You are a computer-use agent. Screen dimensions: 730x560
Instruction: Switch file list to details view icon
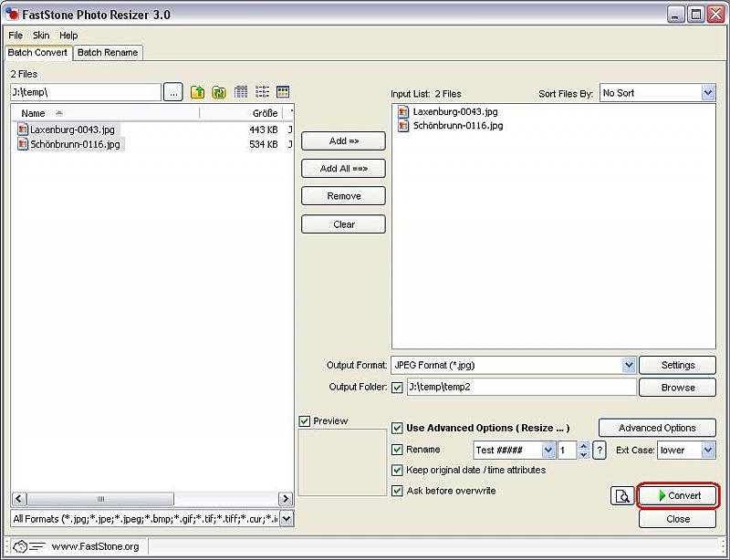tap(241, 92)
